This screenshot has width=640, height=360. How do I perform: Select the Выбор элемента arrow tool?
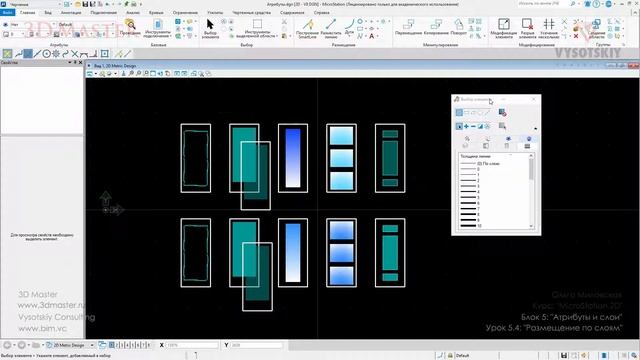click(x=210, y=28)
